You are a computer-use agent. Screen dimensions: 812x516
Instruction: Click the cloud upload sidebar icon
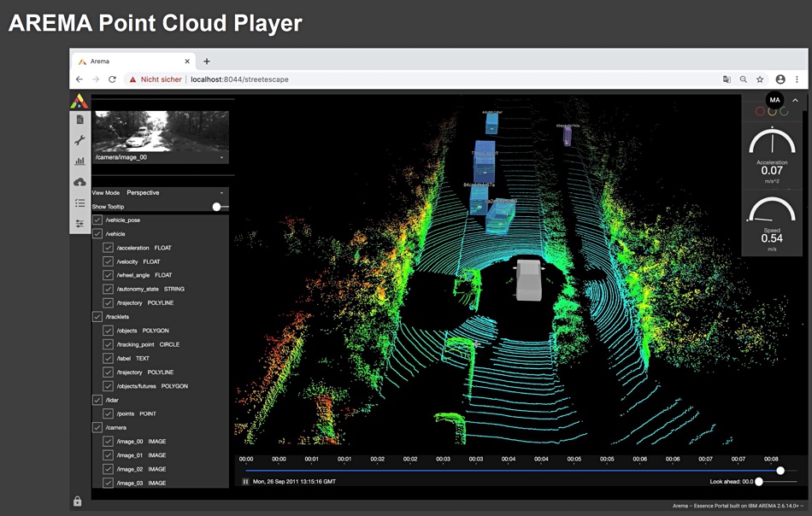point(79,182)
